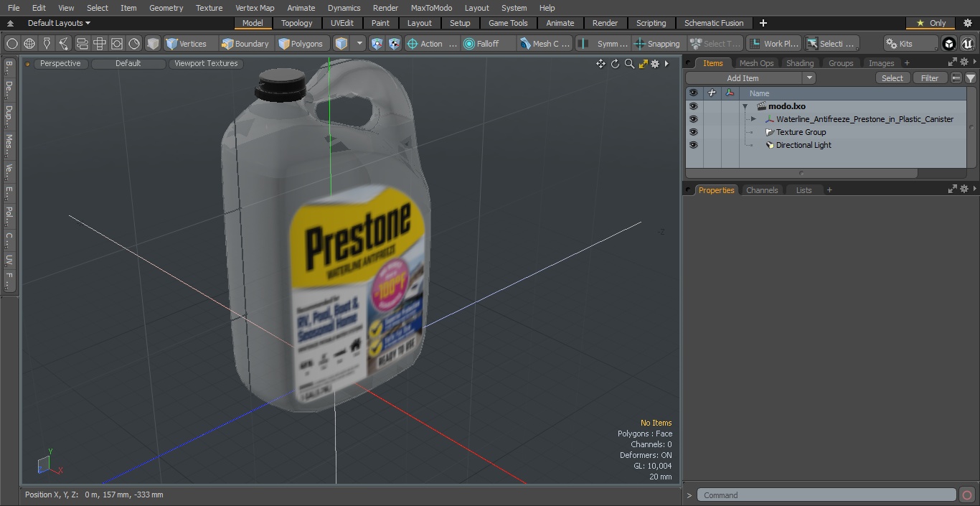Open the Default Layouts dropdown
The height and width of the screenshot is (506, 980).
(59, 23)
